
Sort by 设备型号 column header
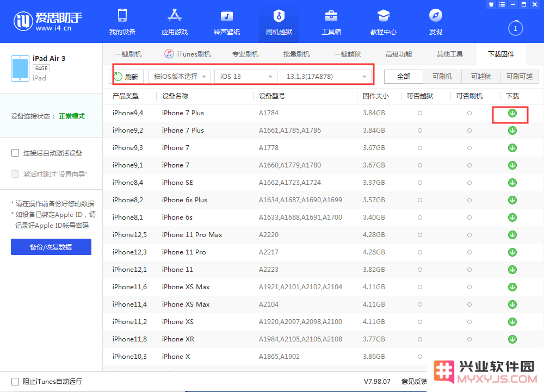pyautogui.click(x=271, y=96)
